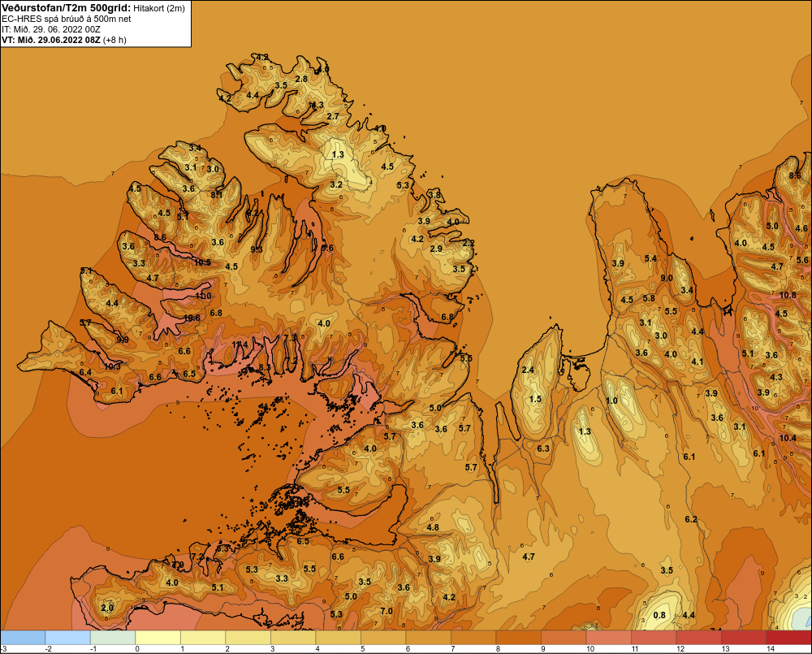812x654 pixels.
Task: Pick the 8 to 9 dark orange legend swatch
Action: 518,638
